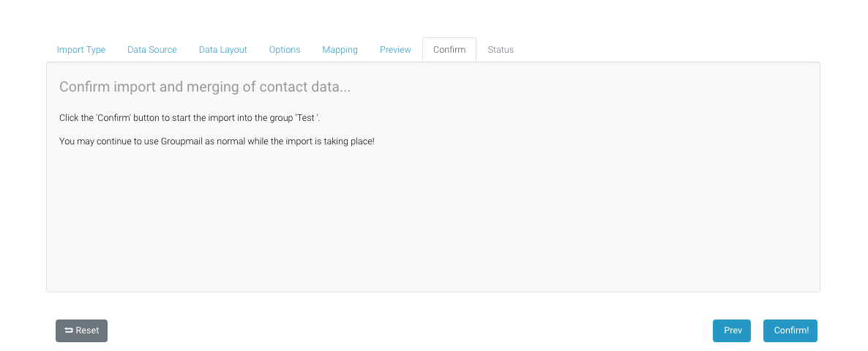
Task: Go to the Data Layout tab
Action: (x=223, y=50)
